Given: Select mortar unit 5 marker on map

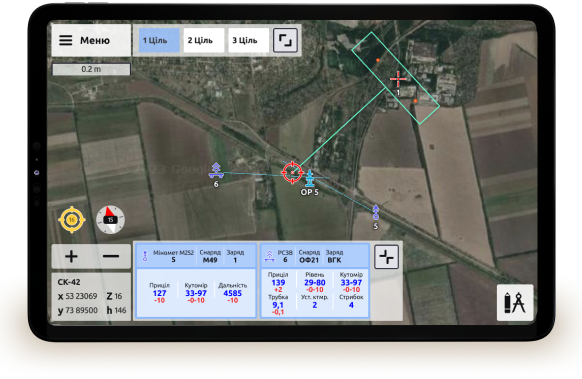Looking at the screenshot, I should click(376, 213).
